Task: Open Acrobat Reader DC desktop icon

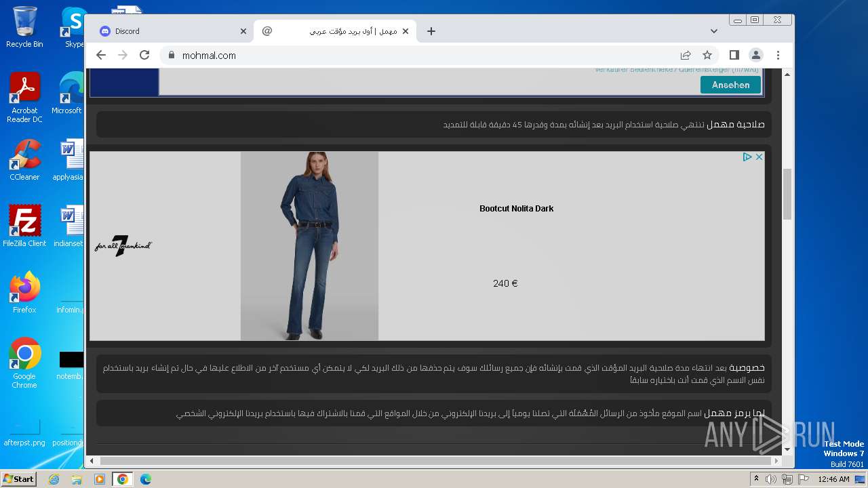Action: pos(24,98)
